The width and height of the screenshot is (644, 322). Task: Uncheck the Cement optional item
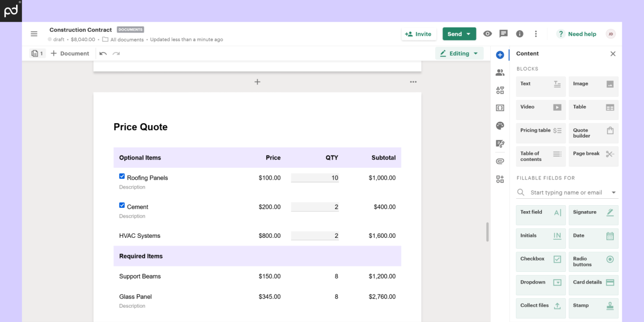pyautogui.click(x=122, y=205)
